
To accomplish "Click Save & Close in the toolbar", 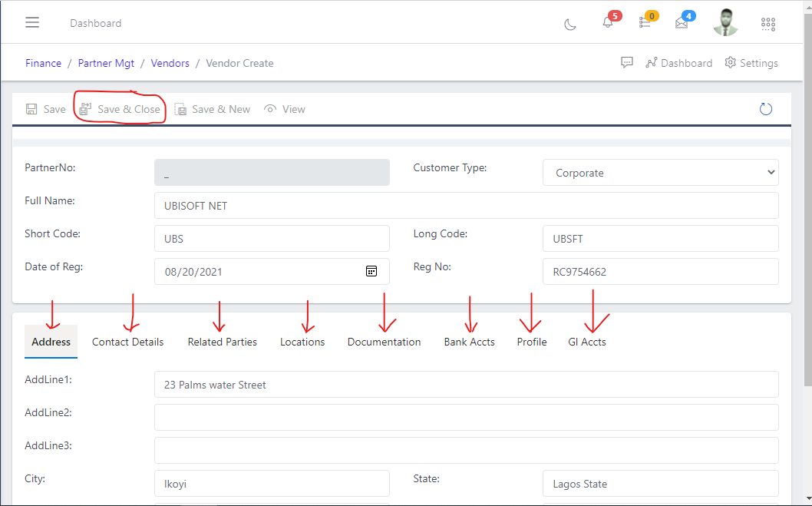I will point(120,108).
